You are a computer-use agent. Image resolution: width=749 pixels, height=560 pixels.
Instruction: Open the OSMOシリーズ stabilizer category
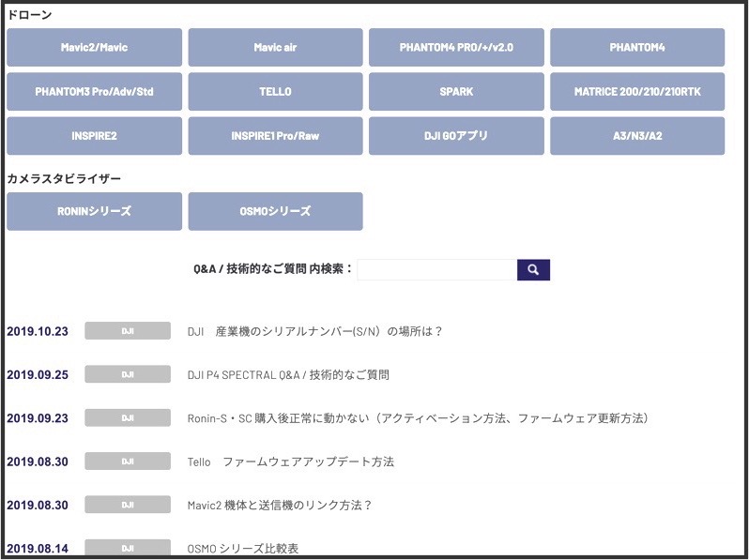pyautogui.click(x=275, y=211)
